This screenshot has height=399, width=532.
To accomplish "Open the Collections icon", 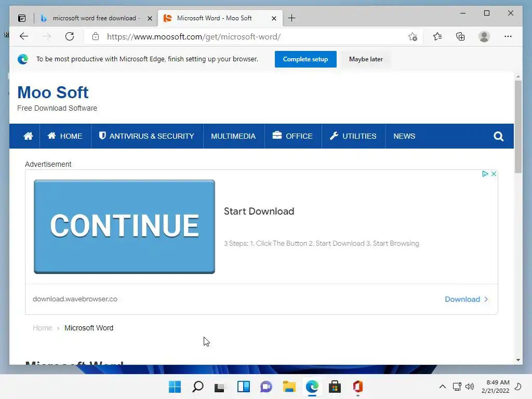I will pos(460,36).
